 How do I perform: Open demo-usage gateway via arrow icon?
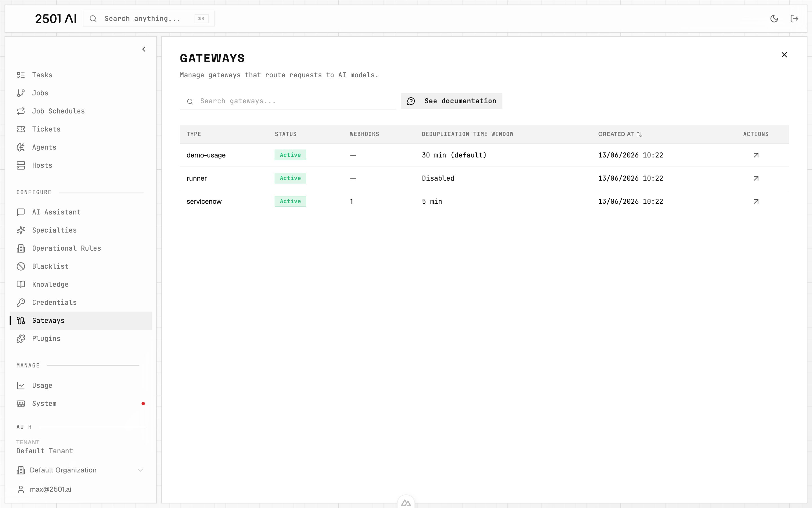point(756,155)
